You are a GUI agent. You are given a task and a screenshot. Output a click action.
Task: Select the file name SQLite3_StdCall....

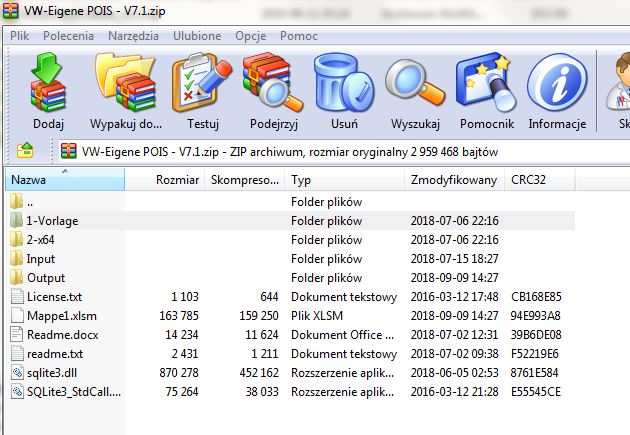point(74,392)
